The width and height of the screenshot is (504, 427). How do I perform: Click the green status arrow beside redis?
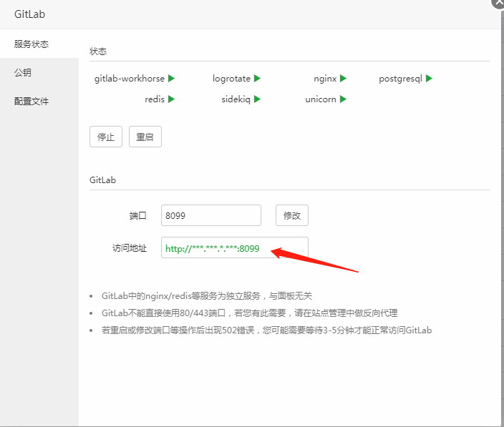tap(171, 99)
